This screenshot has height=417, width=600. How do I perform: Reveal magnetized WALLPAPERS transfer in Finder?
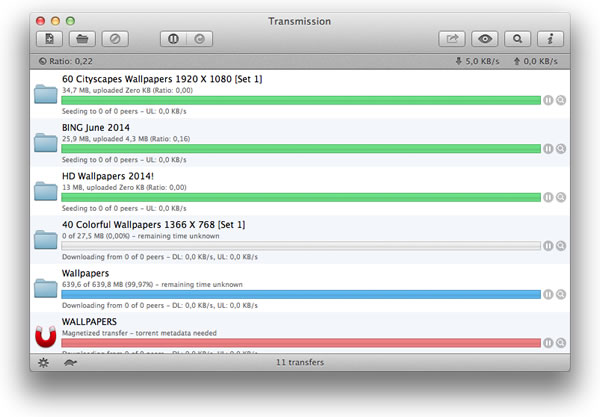[x=561, y=343]
